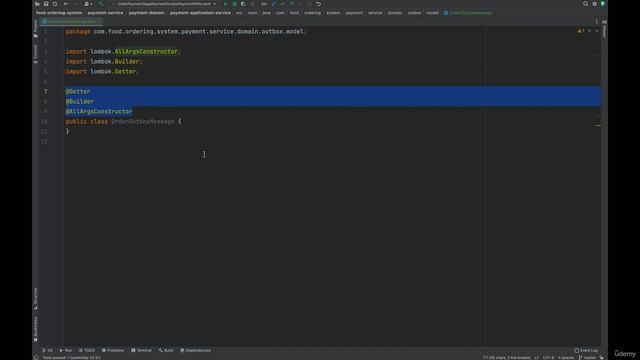The height and width of the screenshot is (360, 640).
Task: Toggle tool window quick access icon
Action: 36,358
